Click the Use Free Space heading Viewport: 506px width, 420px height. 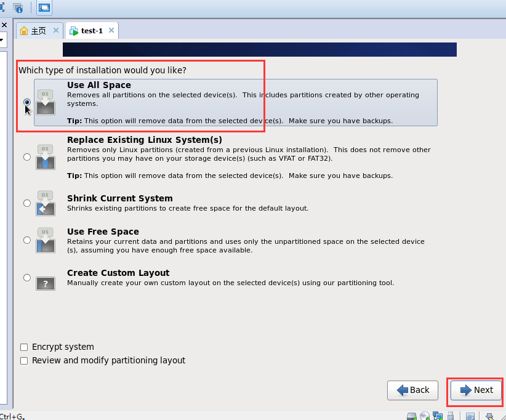tap(103, 232)
